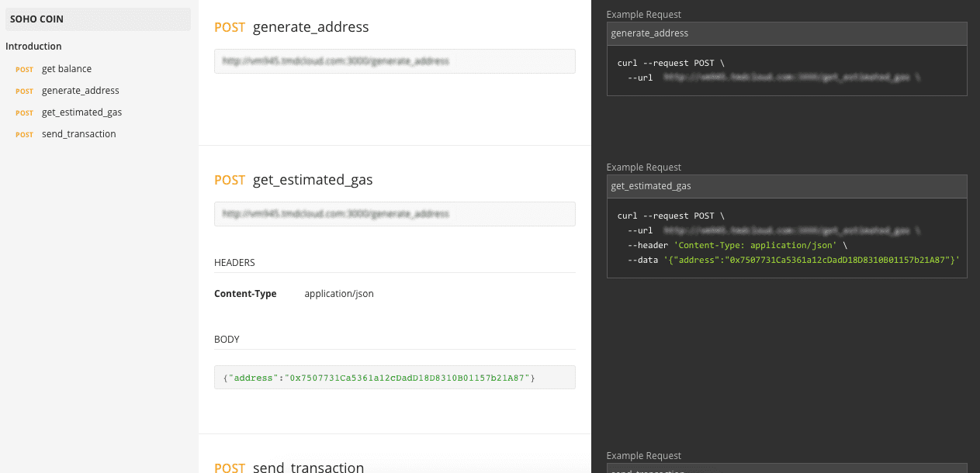Screen dimensions: 980x473
Task: Select the --data line in get_estimated_gas example
Action: point(793,260)
